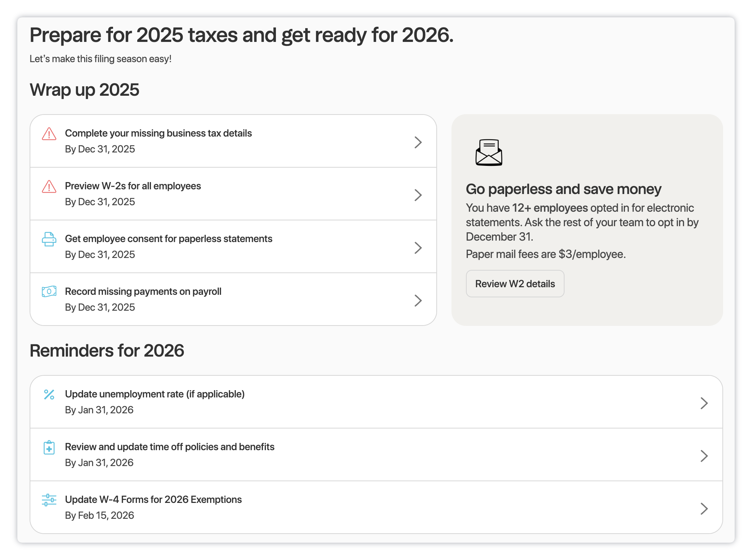Click warning icon next to Preview W-2s
The height and width of the screenshot is (560, 752).
[49, 186]
